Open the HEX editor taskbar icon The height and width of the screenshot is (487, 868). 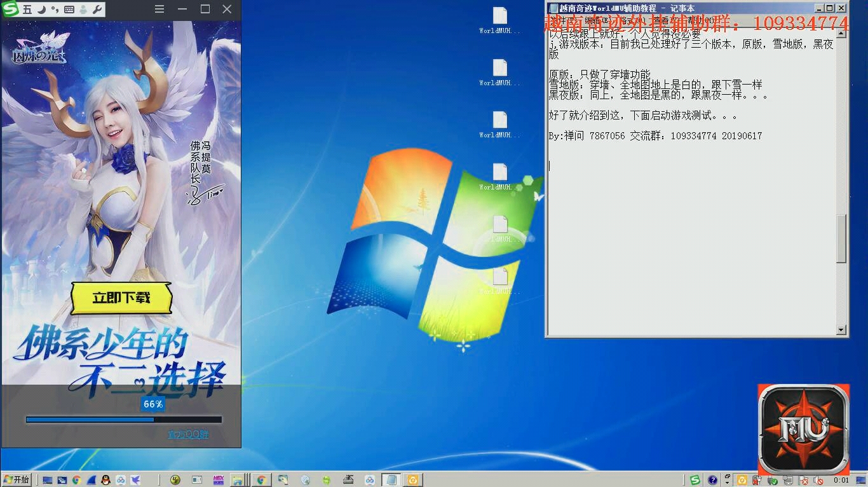[x=219, y=480]
